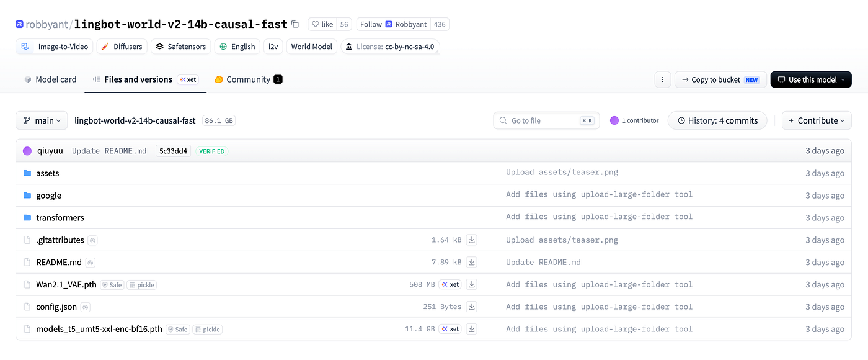Image resolution: width=868 pixels, height=360 pixels.
Task: Click xet badge on Wan2.1_VAE.pth row
Action: pos(450,285)
